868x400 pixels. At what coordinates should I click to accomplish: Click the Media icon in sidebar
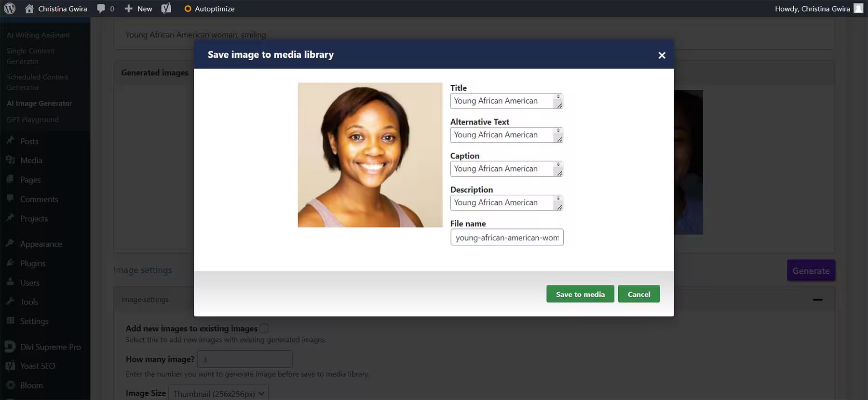[10, 160]
